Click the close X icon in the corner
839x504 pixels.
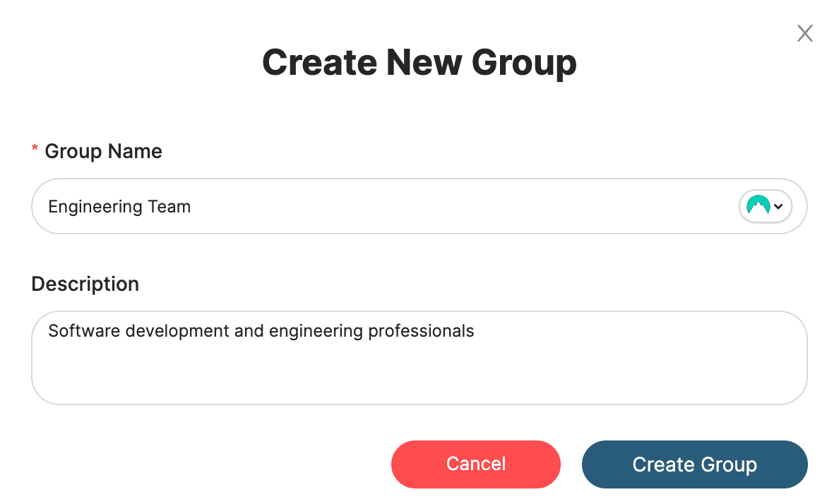[805, 33]
